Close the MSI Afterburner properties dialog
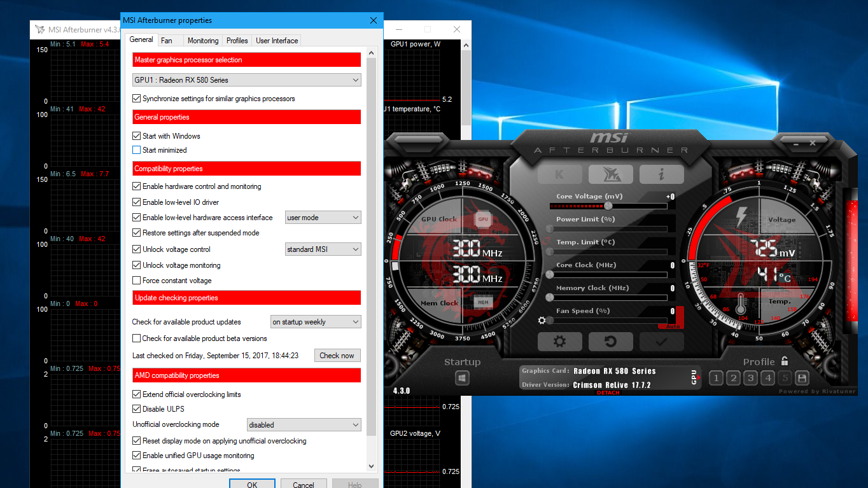 click(374, 20)
